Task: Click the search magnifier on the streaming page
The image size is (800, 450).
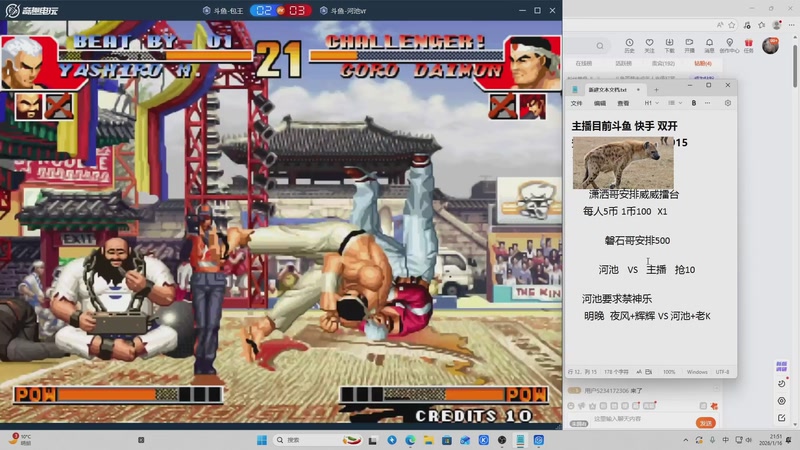Action: point(600,46)
